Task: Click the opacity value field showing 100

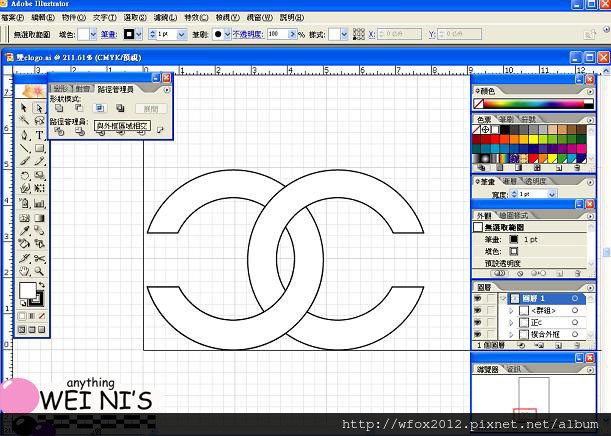Action: 278,34
